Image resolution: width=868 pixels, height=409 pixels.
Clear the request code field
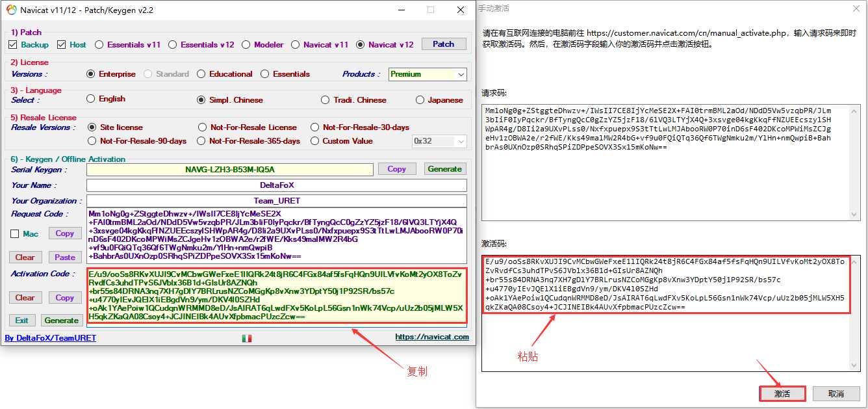coord(25,257)
